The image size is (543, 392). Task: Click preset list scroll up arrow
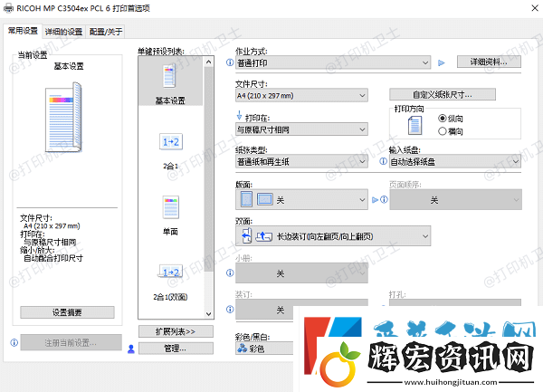208,62
